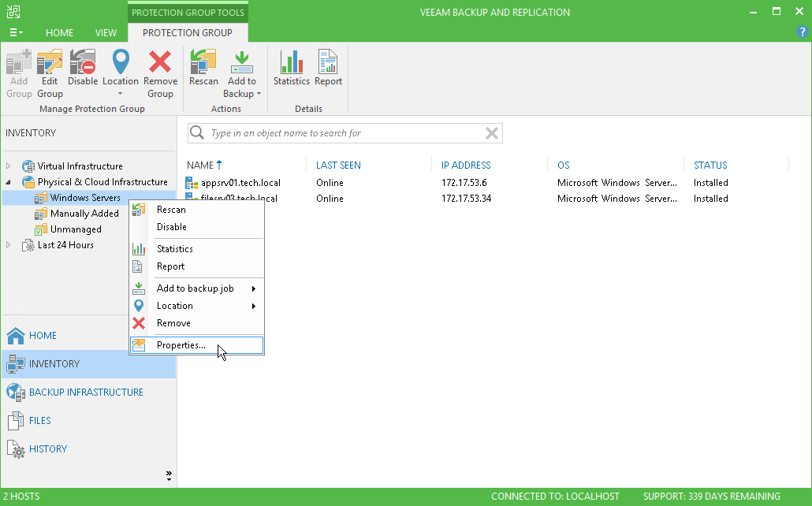Switch to the View ribbon tab
The width and height of the screenshot is (812, 506).
pos(106,32)
